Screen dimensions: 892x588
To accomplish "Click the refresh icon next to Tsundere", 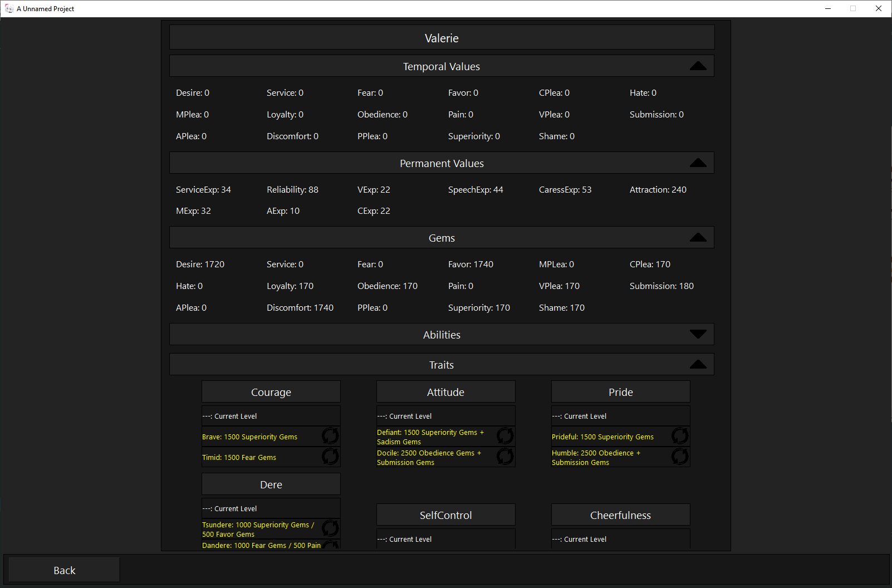I will pos(330,528).
